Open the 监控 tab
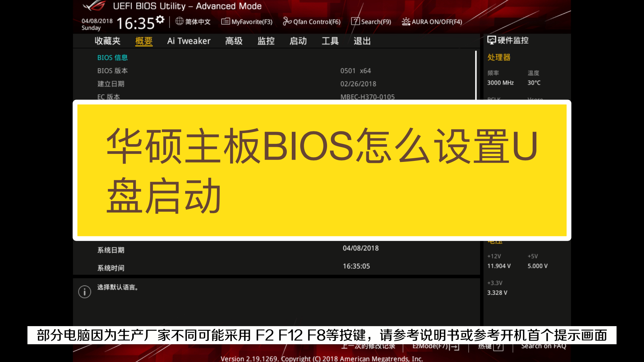This screenshot has height=362, width=644. 266,41
